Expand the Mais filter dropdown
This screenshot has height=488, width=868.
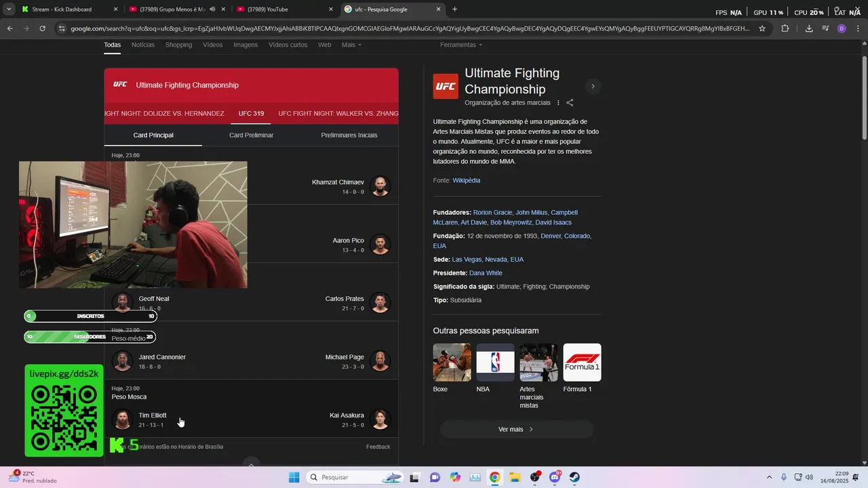click(x=351, y=45)
